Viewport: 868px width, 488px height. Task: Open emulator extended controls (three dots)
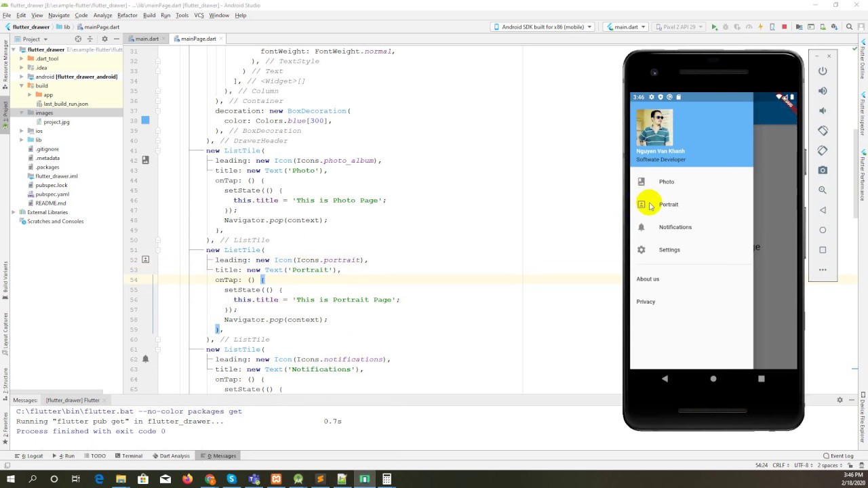[823, 270]
